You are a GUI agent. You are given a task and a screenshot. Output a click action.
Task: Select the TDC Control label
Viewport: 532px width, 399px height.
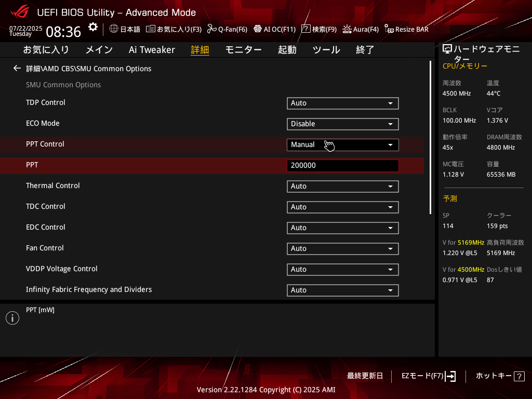(46, 206)
